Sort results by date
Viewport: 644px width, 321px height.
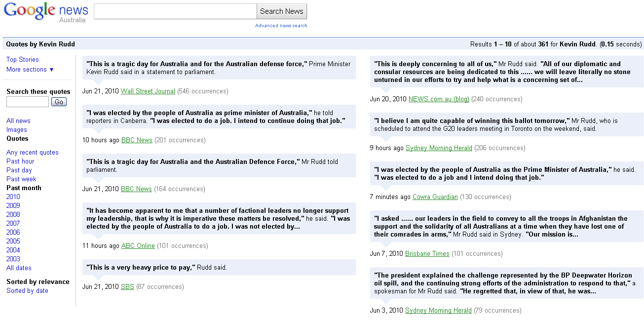pos(27,291)
